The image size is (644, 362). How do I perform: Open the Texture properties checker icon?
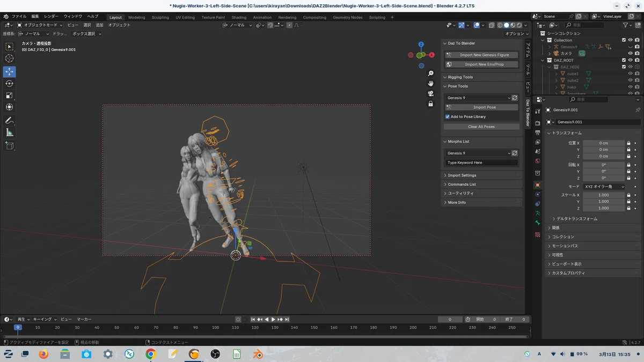click(x=537, y=235)
